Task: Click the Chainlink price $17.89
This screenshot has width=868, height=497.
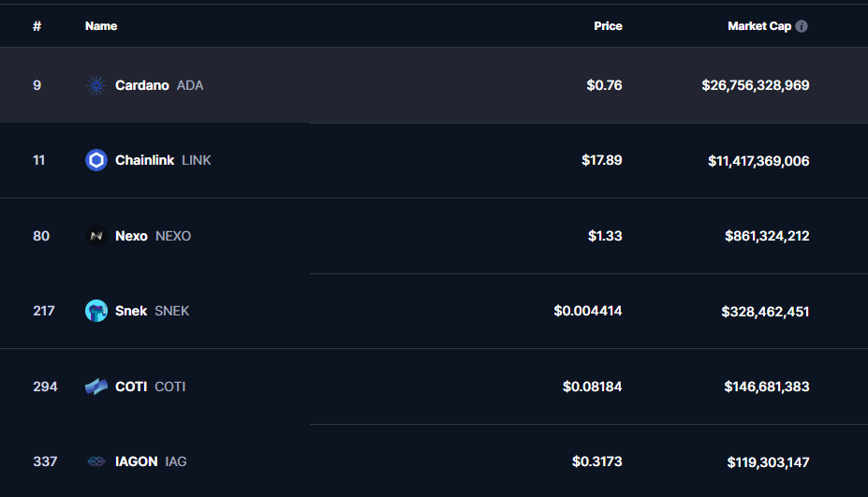Action: (602, 160)
